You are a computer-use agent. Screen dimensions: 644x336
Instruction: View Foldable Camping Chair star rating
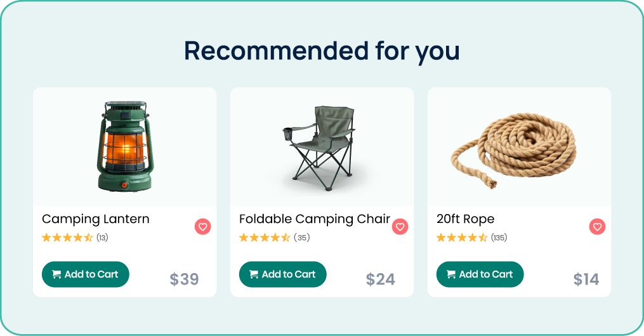click(x=265, y=238)
